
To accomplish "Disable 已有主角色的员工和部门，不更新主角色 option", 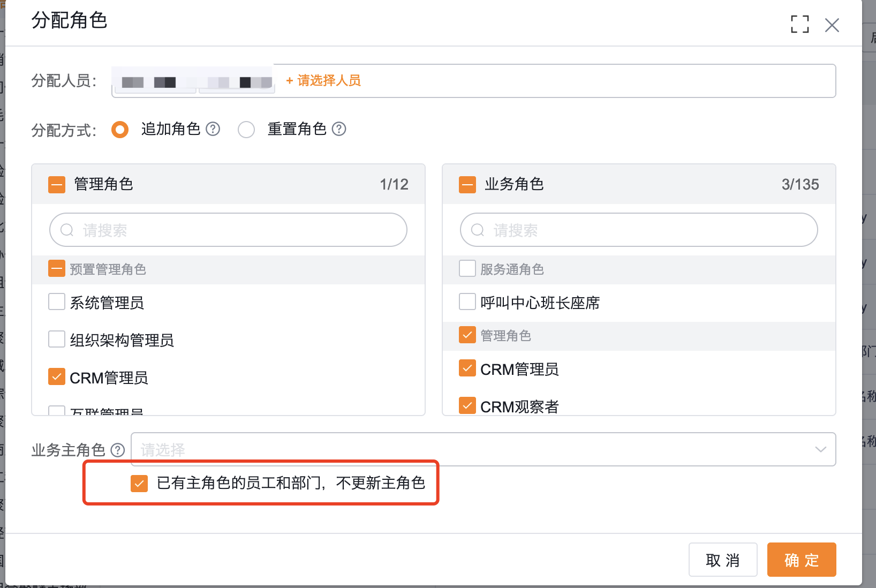I will pos(139,483).
